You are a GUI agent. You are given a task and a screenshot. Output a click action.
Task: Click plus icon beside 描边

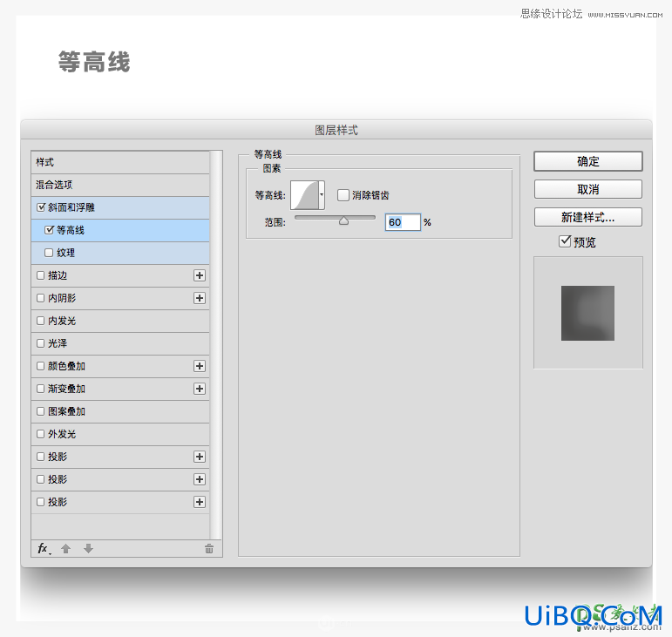[200, 275]
